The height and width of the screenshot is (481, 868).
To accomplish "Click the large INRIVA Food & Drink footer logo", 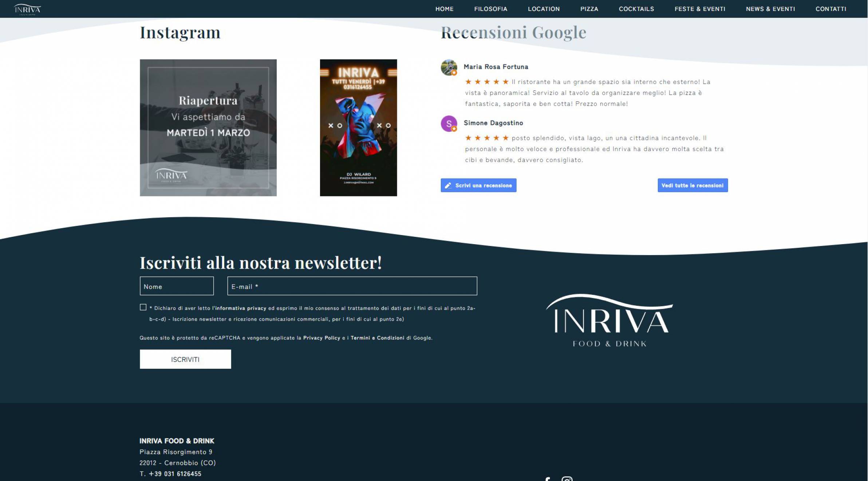I will click(x=609, y=320).
